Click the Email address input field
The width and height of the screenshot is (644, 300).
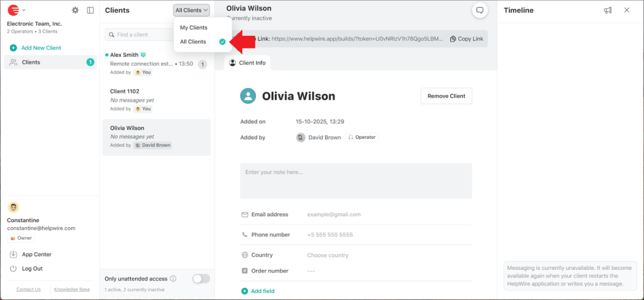389,214
